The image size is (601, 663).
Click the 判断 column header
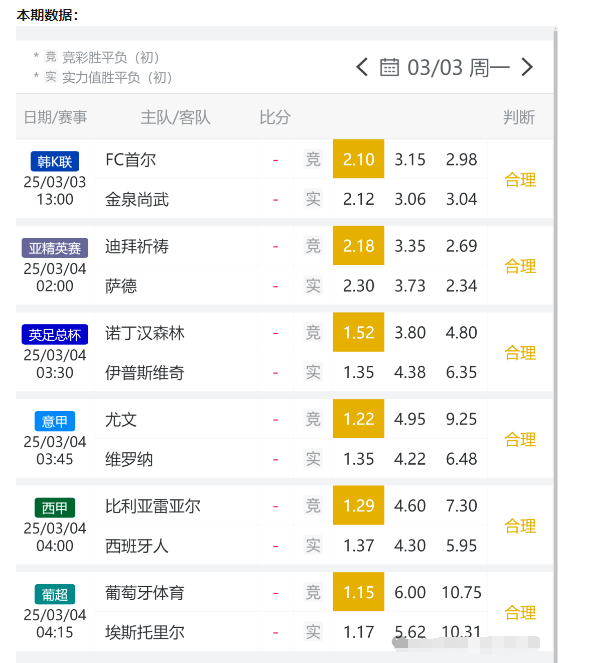(519, 117)
